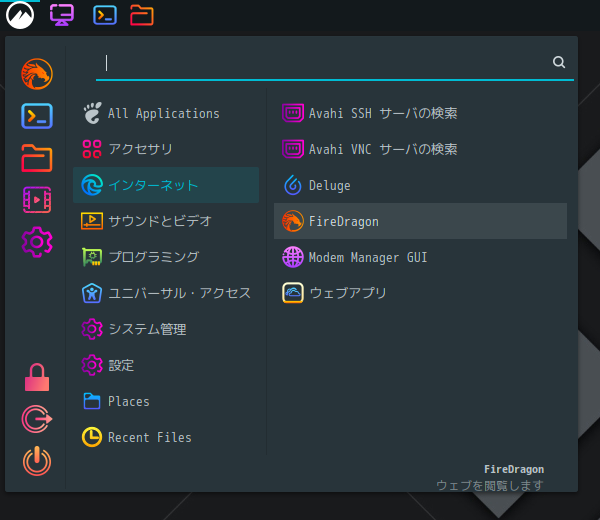
Task: Open the サウンドとビデオ category
Action: pos(166,221)
